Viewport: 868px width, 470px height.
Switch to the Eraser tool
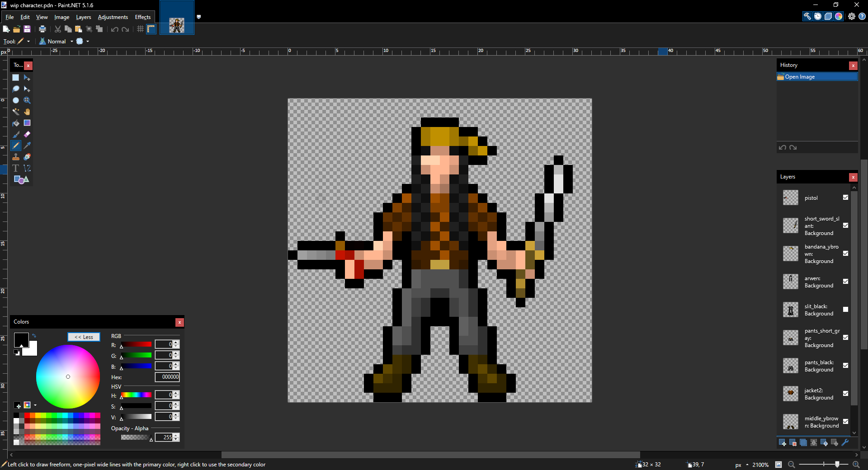[x=27, y=135]
